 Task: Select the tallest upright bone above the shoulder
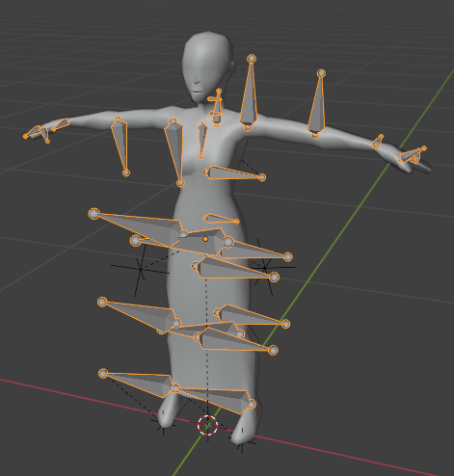[250, 93]
